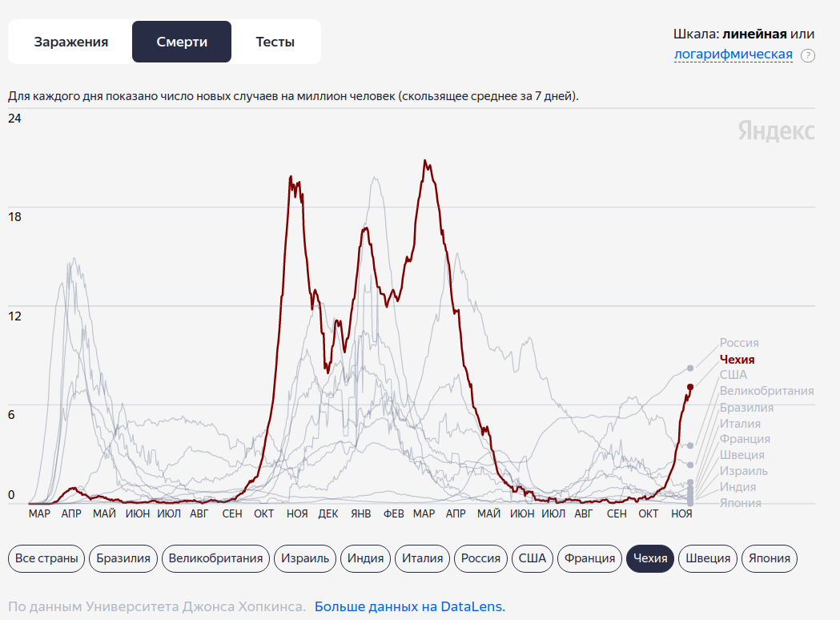The height and width of the screenshot is (620, 840).
Task: Switch scale to логарифмическая
Action: (733, 54)
